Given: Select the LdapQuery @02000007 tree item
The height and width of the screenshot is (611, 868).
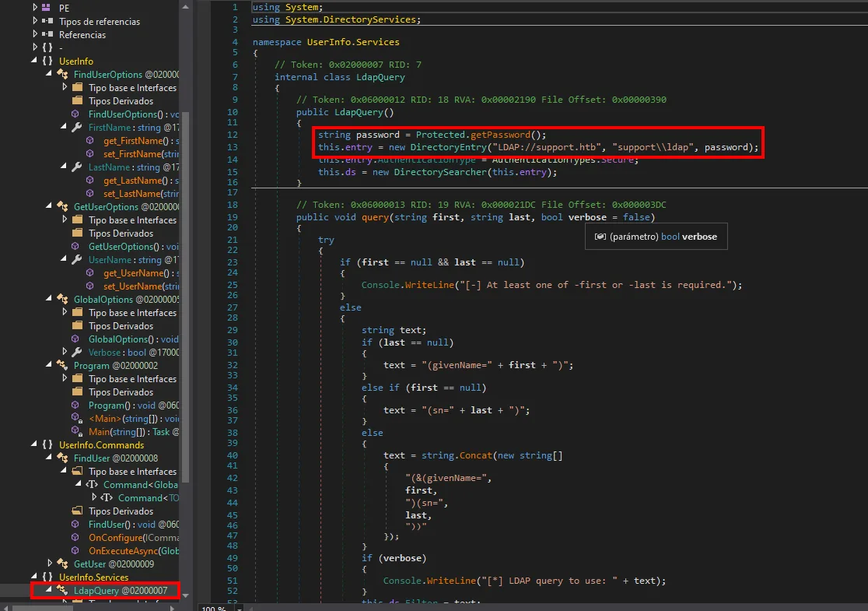Looking at the screenshot, I should click(121, 591).
